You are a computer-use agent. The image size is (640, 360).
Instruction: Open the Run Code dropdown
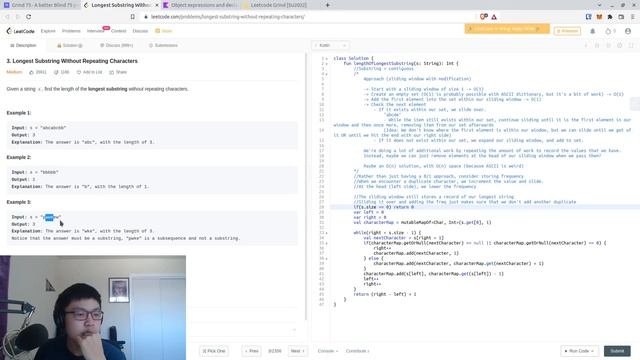pyautogui.click(x=579, y=351)
